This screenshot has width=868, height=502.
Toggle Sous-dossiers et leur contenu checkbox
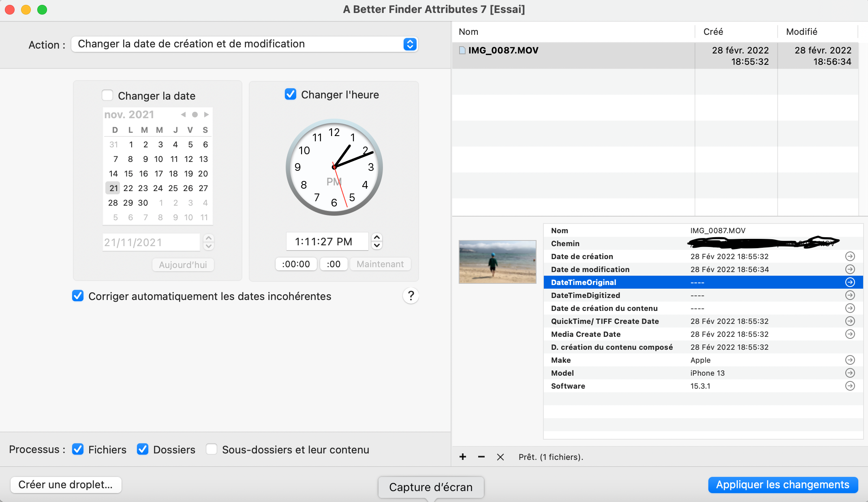point(212,449)
